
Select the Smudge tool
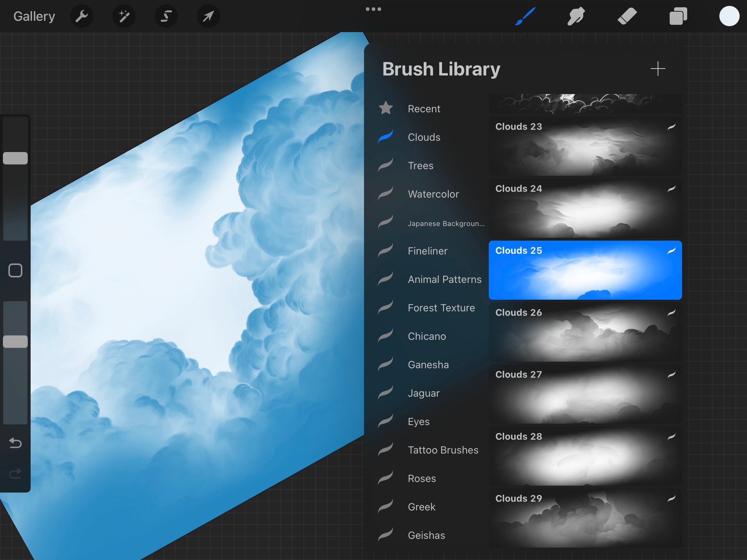(x=576, y=16)
